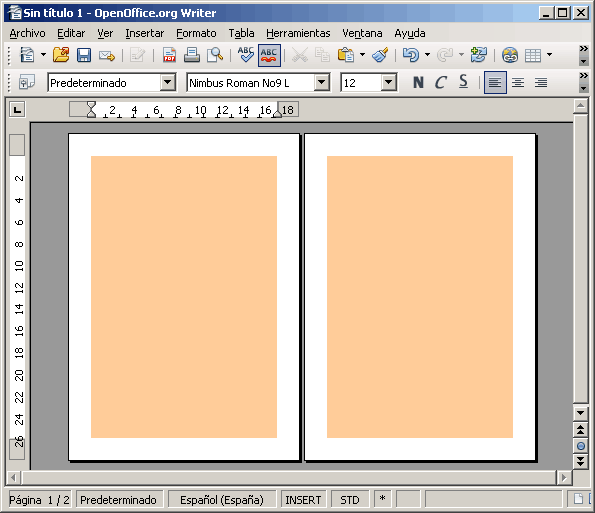This screenshot has width=595, height=513.
Task: Open the Formato menu
Action: pos(196,33)
